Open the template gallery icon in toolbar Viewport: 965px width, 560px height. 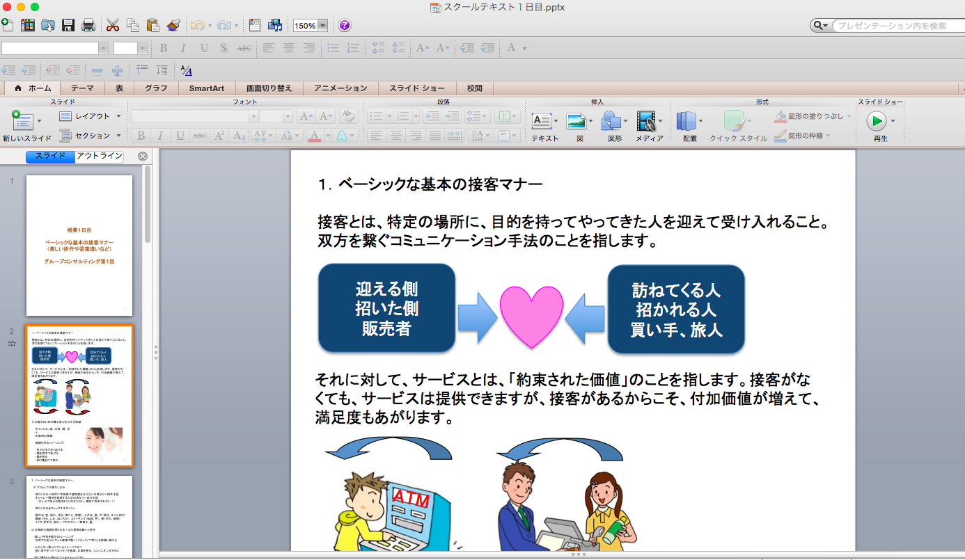[x=28, y=26]
